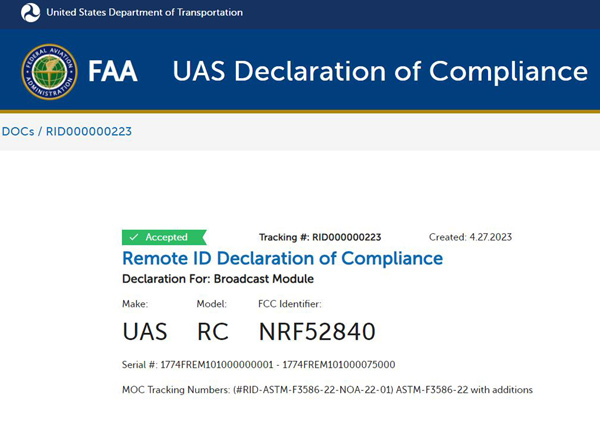Select the Make value UAS
Viewport: 600px width, 430px height.
click(144, 331)
